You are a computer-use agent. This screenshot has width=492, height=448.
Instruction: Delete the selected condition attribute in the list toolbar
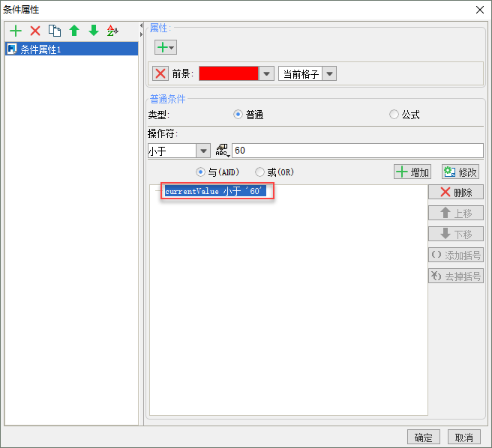(35, 31)
